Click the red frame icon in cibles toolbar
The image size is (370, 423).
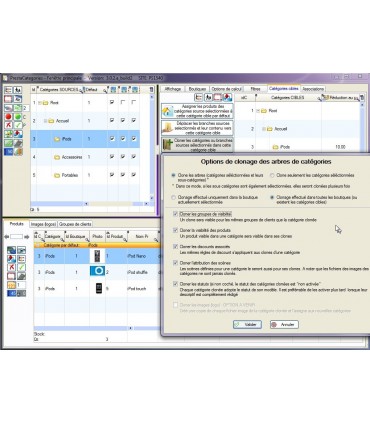(218, 97)
